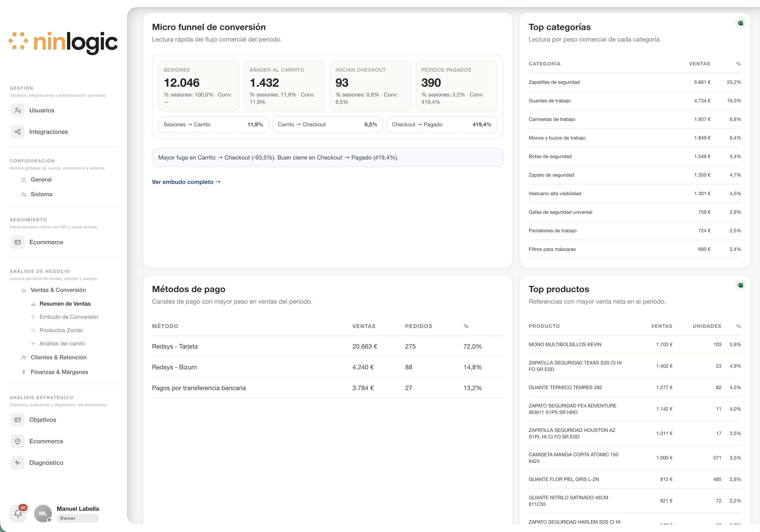Open Productos Zombi submenu item

point(61,330)
